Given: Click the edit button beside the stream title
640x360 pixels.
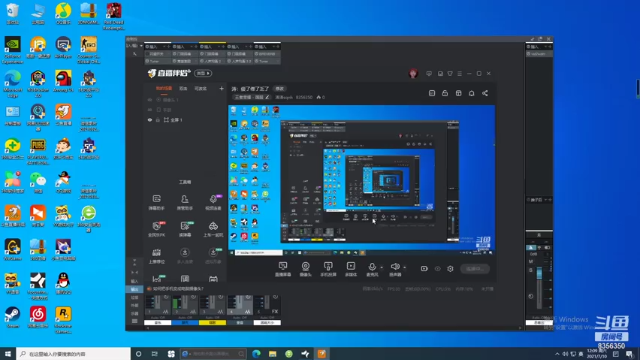Looking at the screenshot, I should (x=280, y=89).
